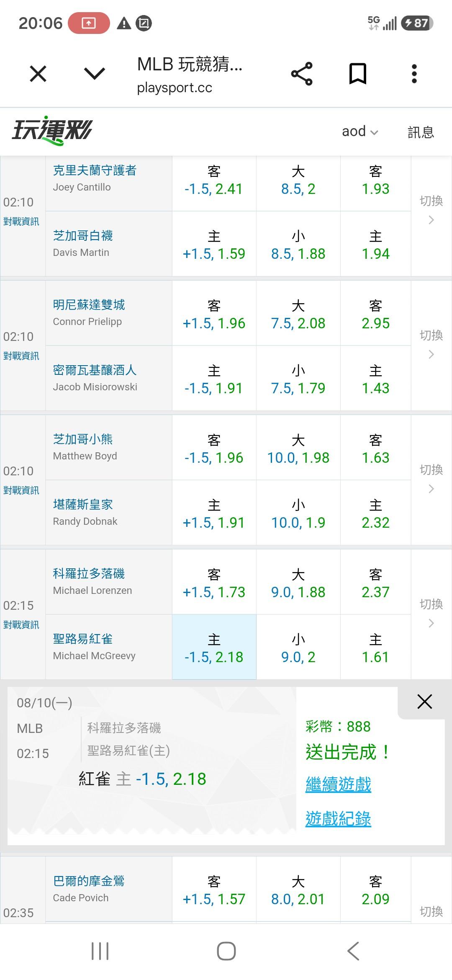Open the 訊息 messages menu
Viewport: 452px width, 980px height.
[421, 132]
